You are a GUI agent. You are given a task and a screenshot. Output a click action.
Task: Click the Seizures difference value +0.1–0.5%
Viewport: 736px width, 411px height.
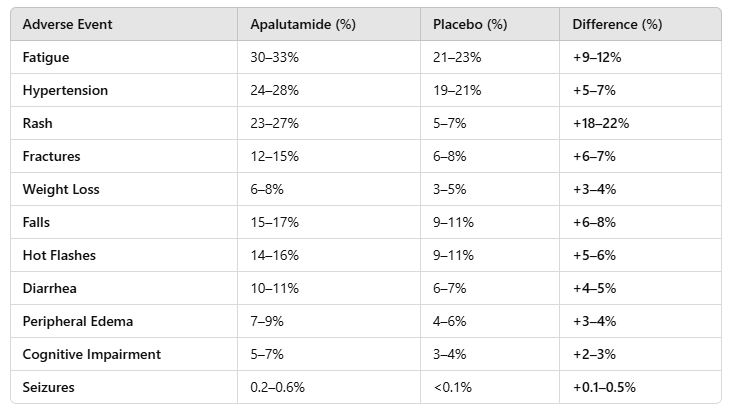(604, 387)
